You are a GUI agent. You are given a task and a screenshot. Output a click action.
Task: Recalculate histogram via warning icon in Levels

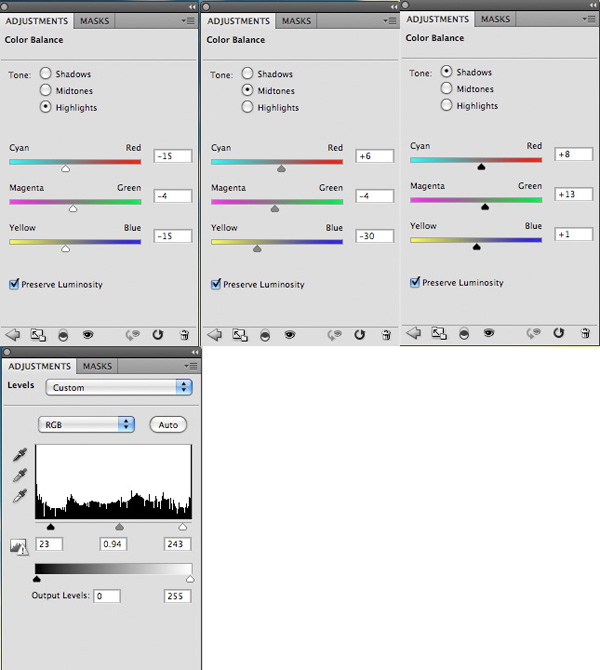click(x=19, y=547)
